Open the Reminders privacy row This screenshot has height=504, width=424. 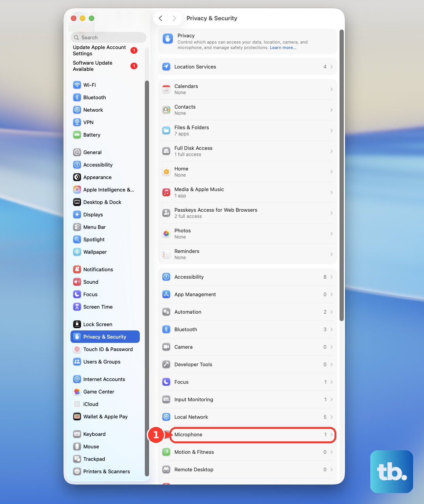tap(247, 254)
